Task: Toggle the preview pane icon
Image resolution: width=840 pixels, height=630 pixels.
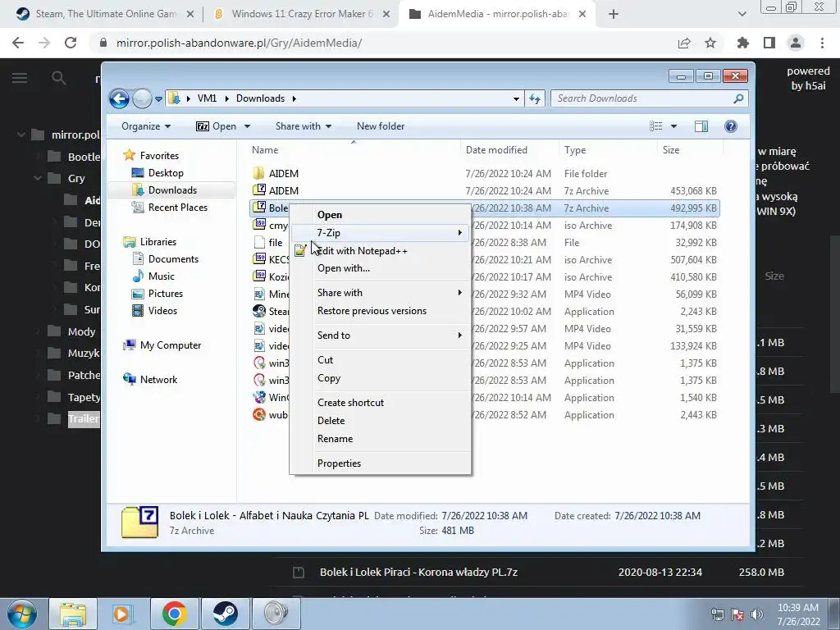Action: point(701,126)
